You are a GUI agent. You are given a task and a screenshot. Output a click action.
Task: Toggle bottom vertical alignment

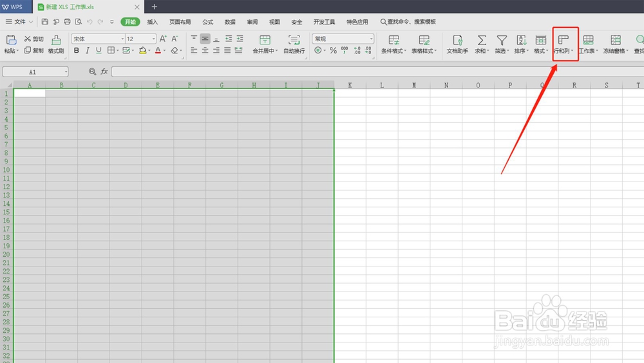pos(216,39)
